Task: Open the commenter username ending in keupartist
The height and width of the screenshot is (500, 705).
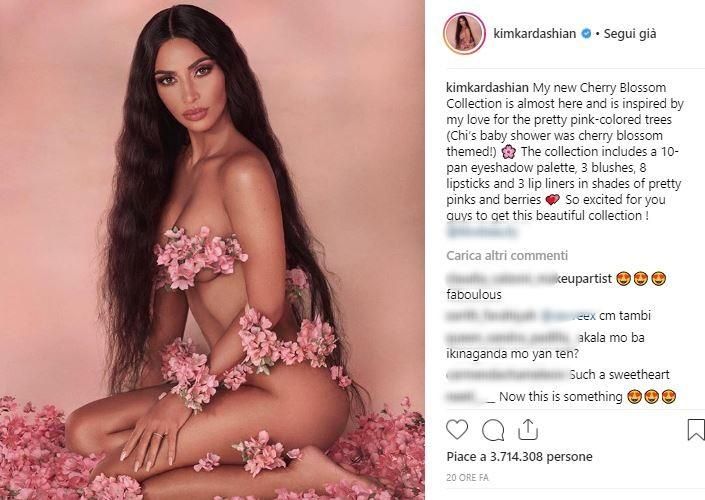Action: coord(529,279)
